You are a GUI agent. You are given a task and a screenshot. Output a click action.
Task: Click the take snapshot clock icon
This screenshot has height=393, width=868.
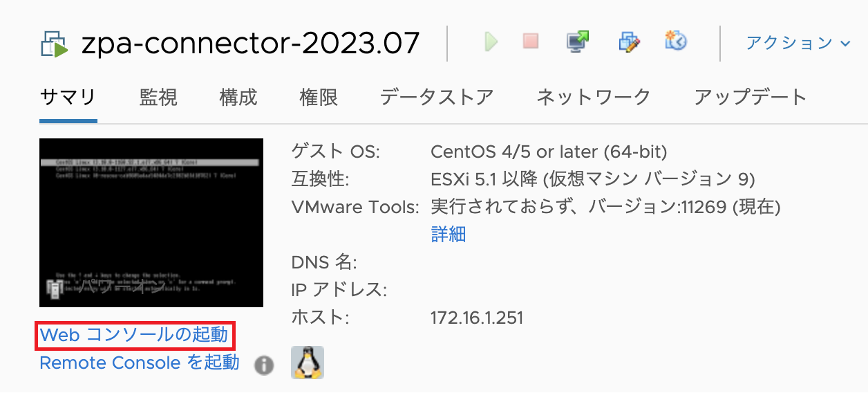(x=676, y=41)
